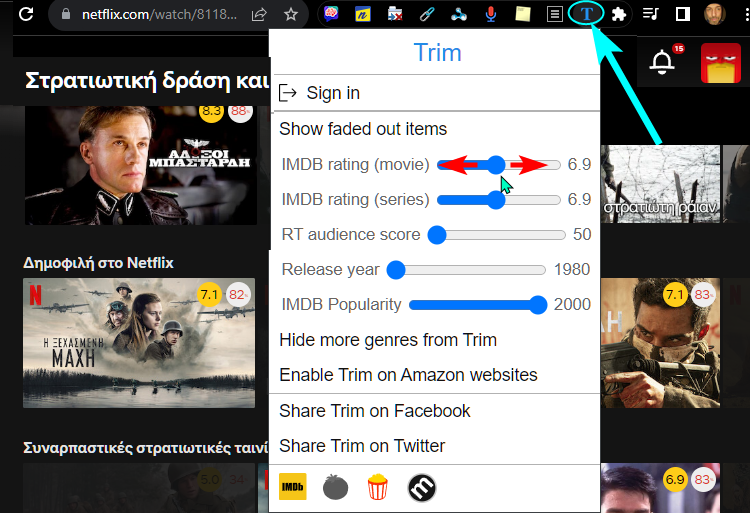Open the 'στρατιώτη ράιαν' movie thumbnail

tap(660, 184)
